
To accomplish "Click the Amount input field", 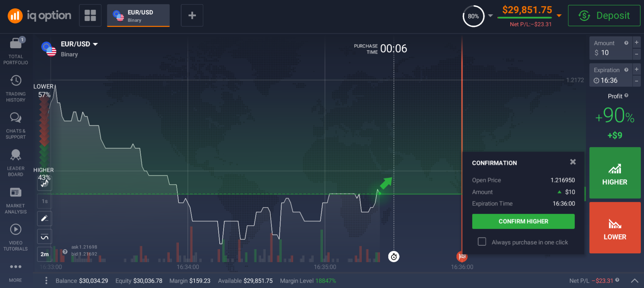I will [611, 48].
